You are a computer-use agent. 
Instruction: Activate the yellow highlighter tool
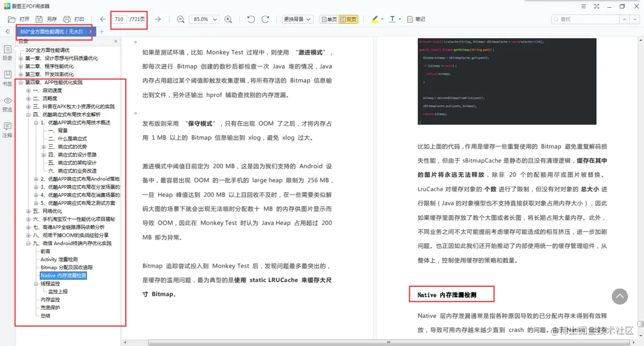pyautogui.click(x=374, y=19)
